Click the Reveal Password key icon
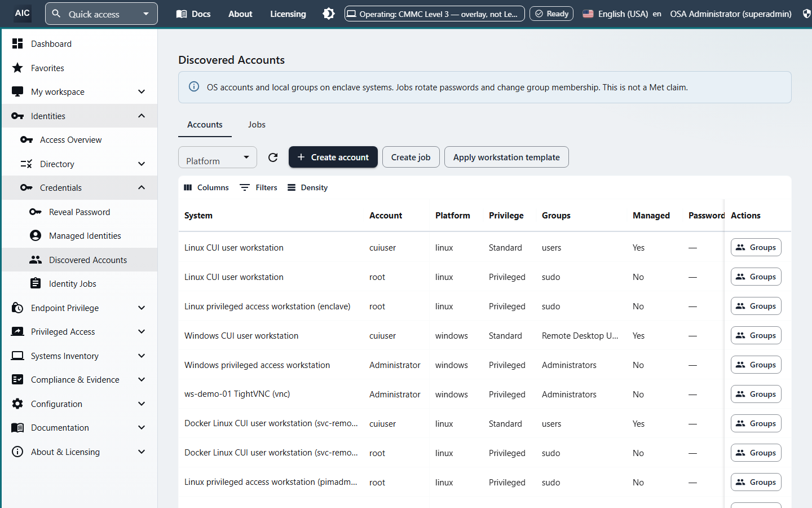 (x=36, y=212)
